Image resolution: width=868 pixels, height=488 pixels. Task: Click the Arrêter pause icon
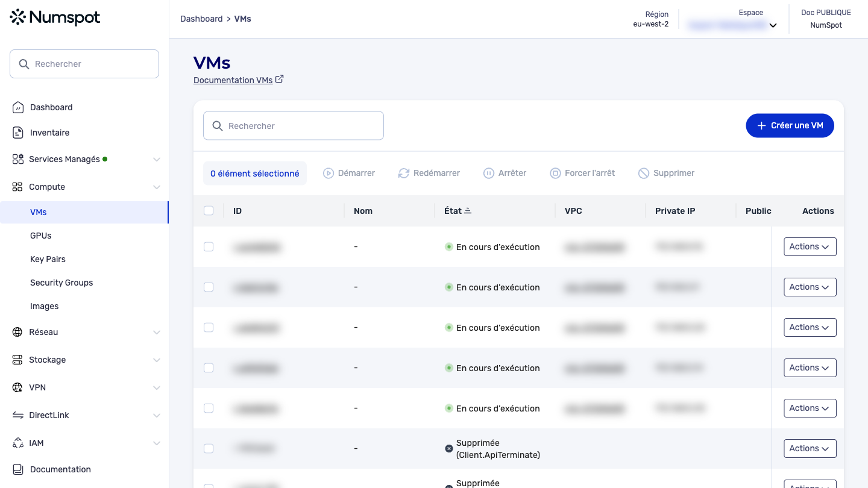tap(489, 174)
